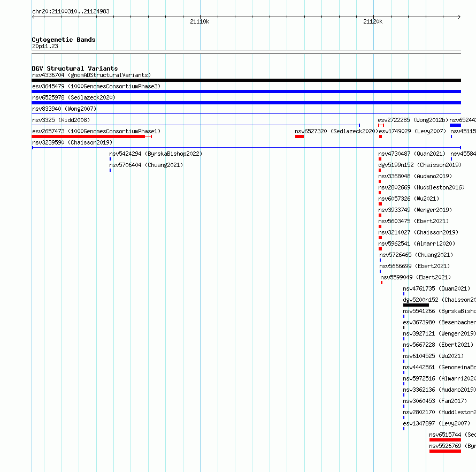The width and height of the screenshot is (476, 472).
Task: Click nsv6104525 (Wu2021) label
Action: tap(433, 356)
